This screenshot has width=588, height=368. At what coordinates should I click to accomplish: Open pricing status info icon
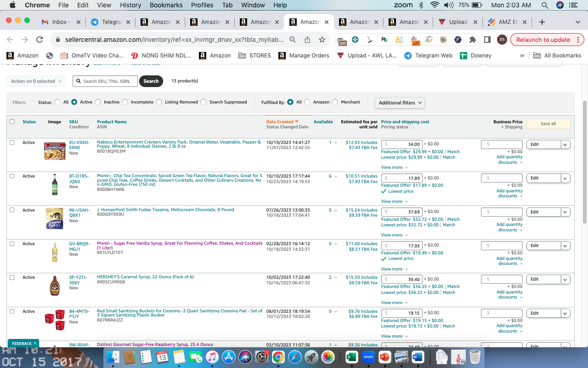point(411,127)
